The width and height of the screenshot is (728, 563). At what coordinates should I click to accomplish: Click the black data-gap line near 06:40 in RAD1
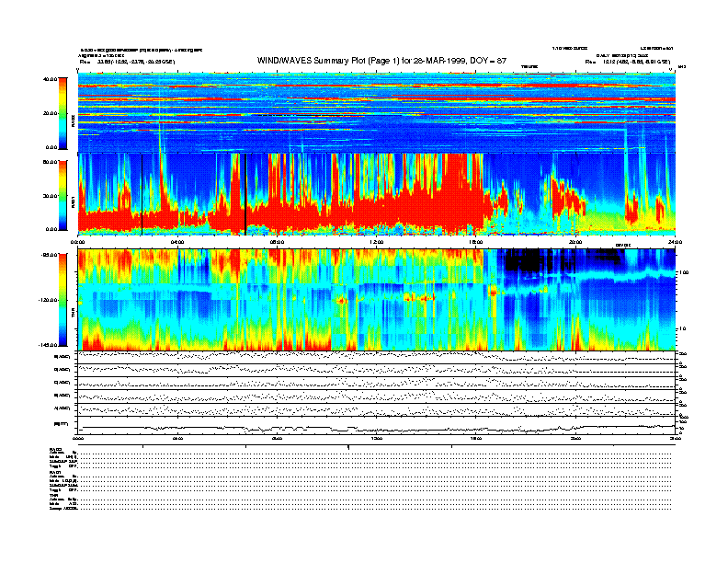point(245,194)
